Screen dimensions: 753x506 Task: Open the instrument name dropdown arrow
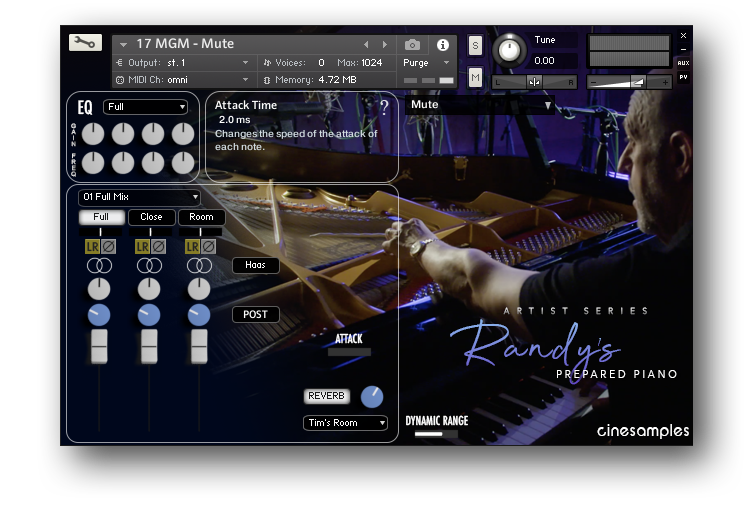pyautogui.click(x=123, y=45)
